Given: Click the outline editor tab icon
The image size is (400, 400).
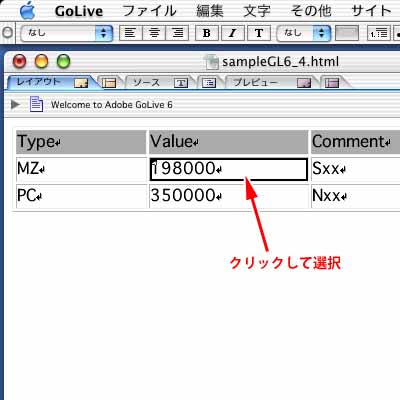Looking at the screenshot, I should (x=209, y=83).
